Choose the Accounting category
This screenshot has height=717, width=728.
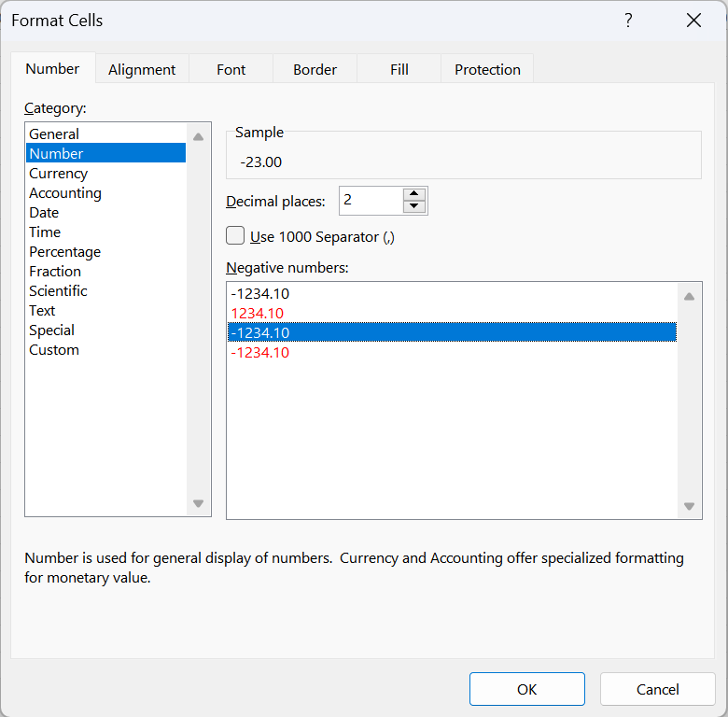coord(105,192)
